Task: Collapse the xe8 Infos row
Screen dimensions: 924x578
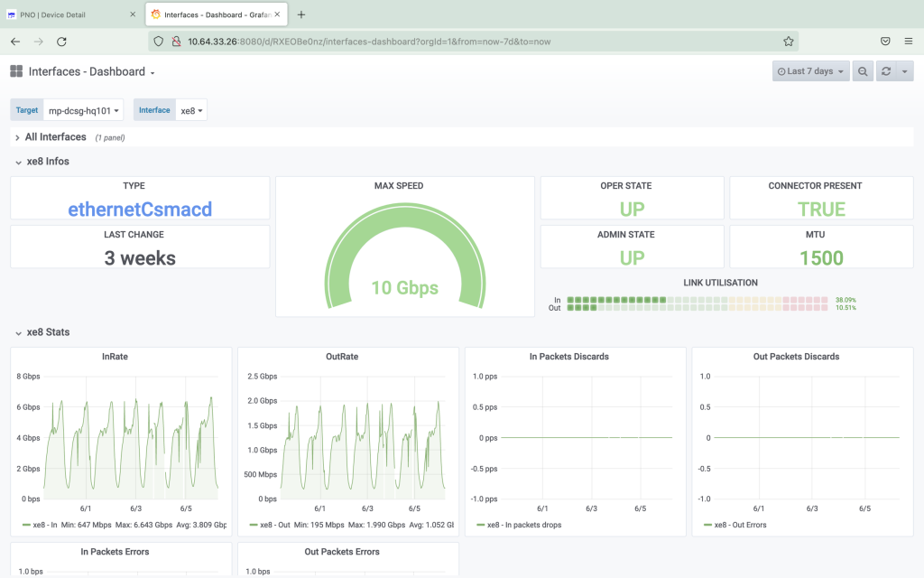Action: (x=42, y=162)
